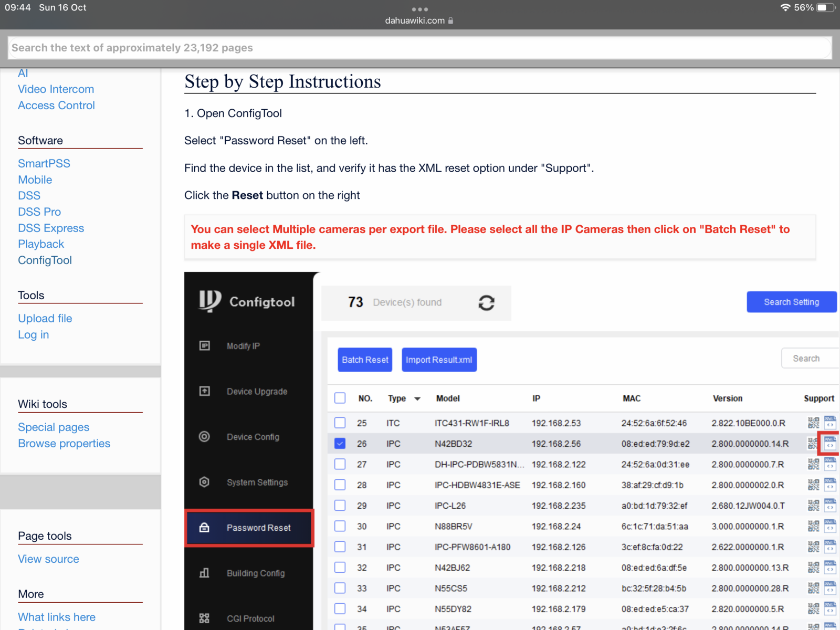Click QR code icon for ITC431-RW1F-IRL8 row
This screenshot has height=630, width=840.
click(x=813, y=423)
